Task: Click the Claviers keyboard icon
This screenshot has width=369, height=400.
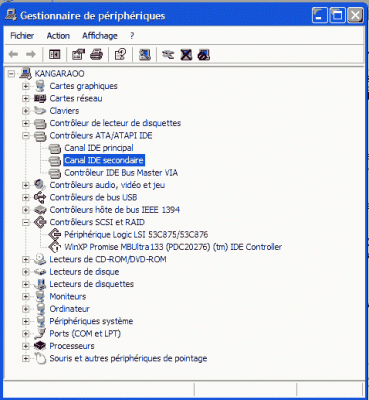Action: click(x=40, y=111)
